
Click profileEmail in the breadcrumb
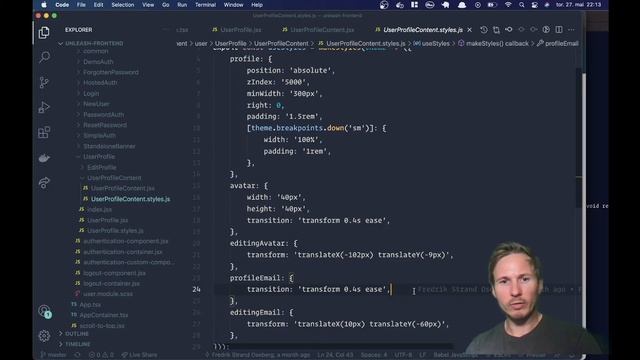[562, 43]
